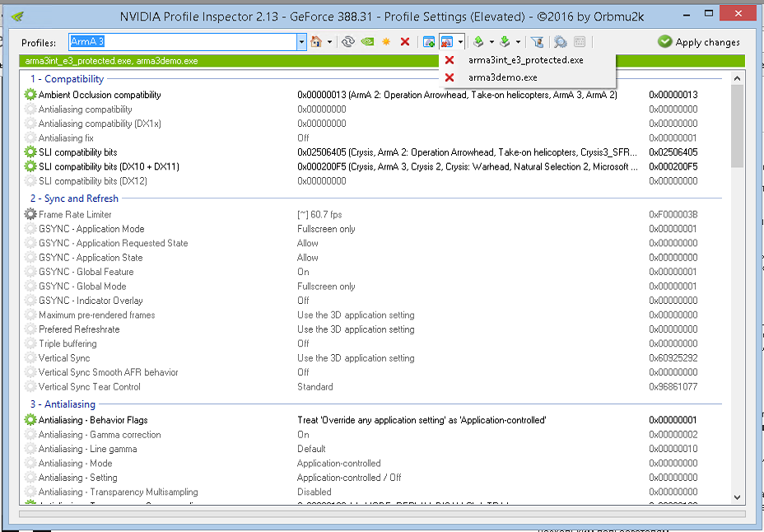Screen dimensions: 764x532
Task: Click the gear icon of Antialiasing fix
Action: click(x=30, y=138)
